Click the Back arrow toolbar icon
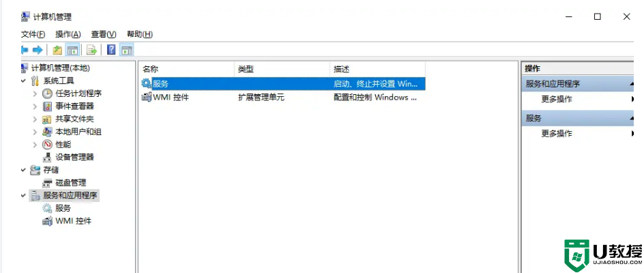The height and width of the screenshot is (273, 644). coord(25,50)
